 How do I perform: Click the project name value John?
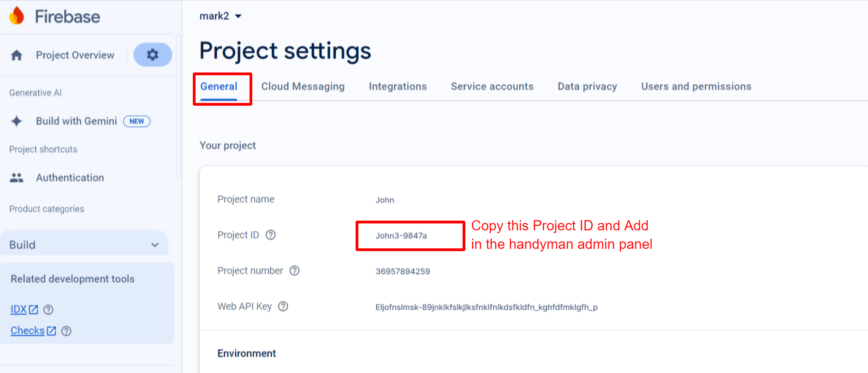coord(385,200)
